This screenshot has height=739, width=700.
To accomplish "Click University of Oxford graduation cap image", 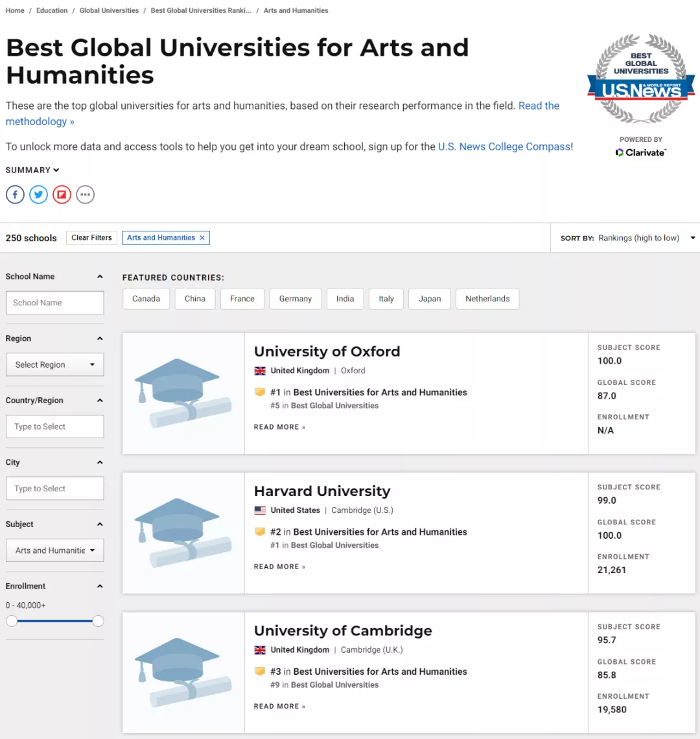I will [x=183, y=393].
